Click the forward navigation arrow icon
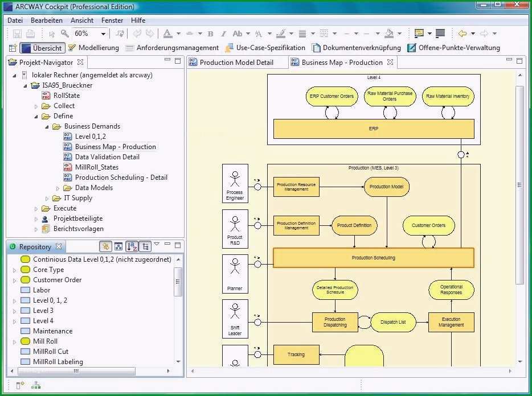Screen dimensions: 532x396 (x=484, y=33)
